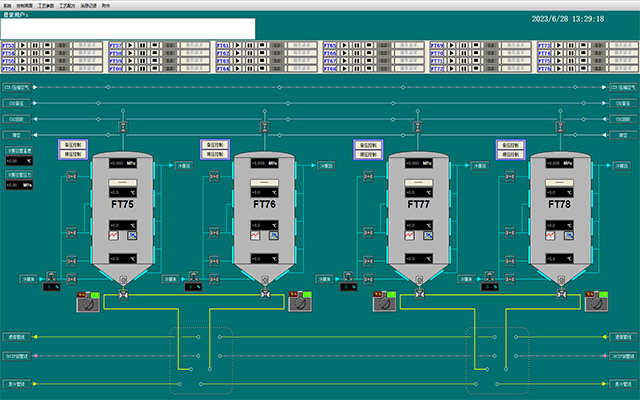Toggle the lowest coolant valve left of FT78
The height and width of the screenshot is (400, 640).
click(x=511, y=278)
